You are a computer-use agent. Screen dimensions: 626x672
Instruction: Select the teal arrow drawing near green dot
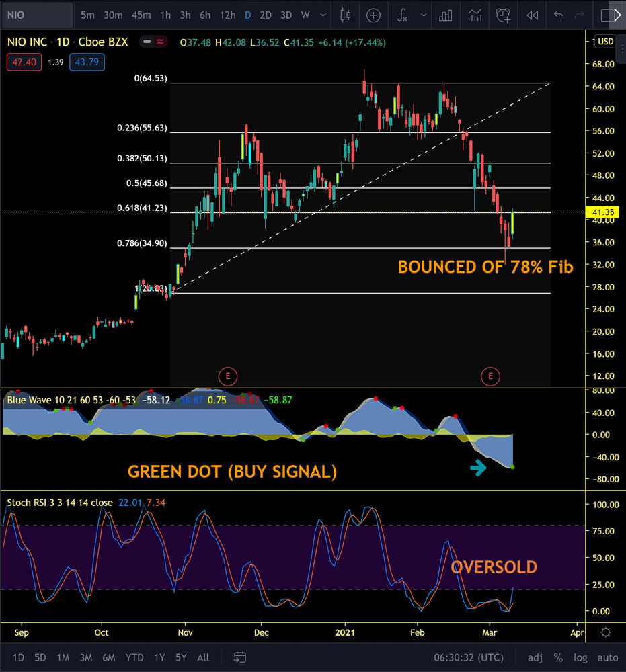[x=478, y=468]
